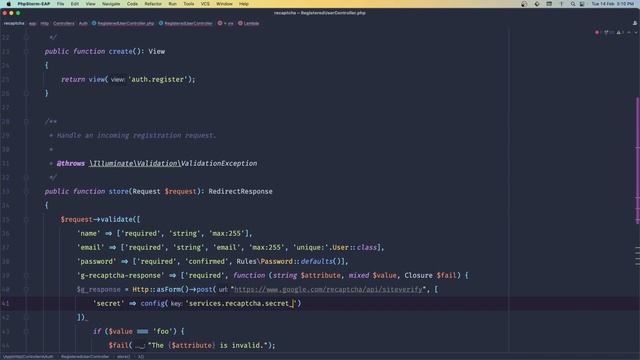Click the create function name
The image size is (640, 360).
pyautogui.click(x=120, y=51)
